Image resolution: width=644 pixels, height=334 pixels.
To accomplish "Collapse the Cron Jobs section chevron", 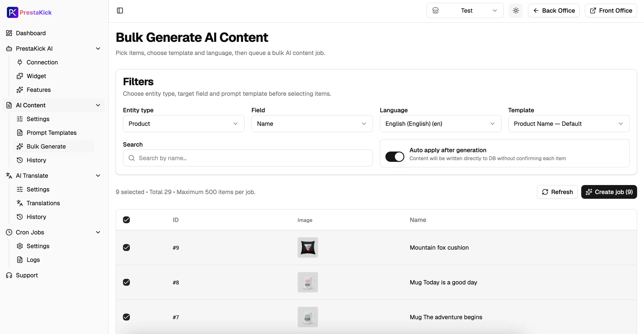I will click(98, 232).
